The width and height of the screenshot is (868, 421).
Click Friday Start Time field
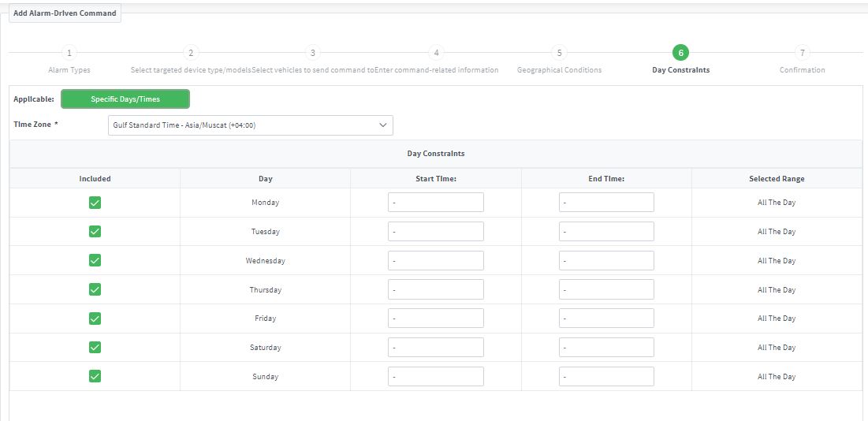coord(436,318)
